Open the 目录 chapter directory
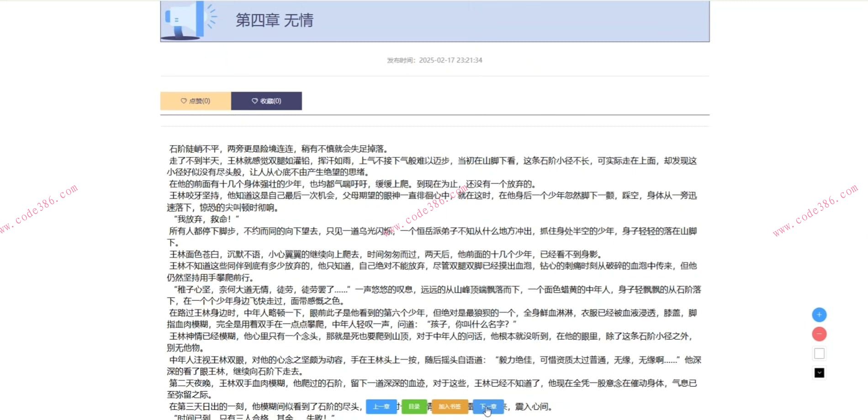The image size is (868, 420). pyautogui.click(x=414, y=406)
